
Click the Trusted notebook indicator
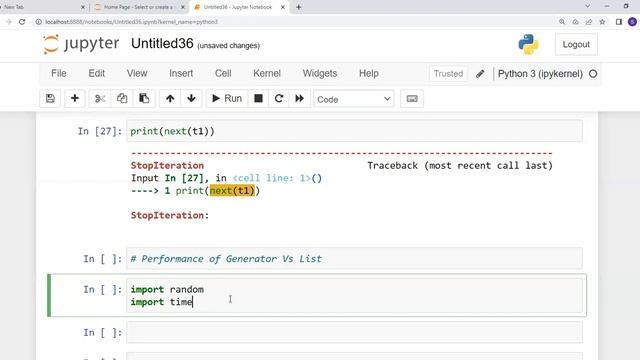coord(448,74)
